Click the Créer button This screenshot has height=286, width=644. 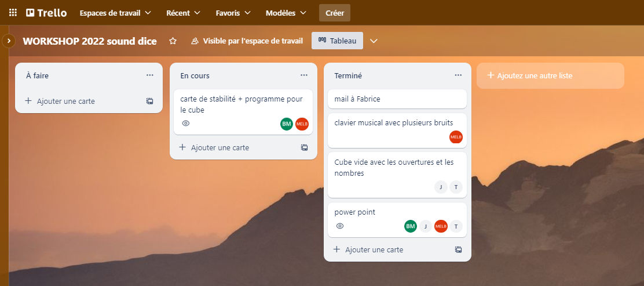pos(335,13)
